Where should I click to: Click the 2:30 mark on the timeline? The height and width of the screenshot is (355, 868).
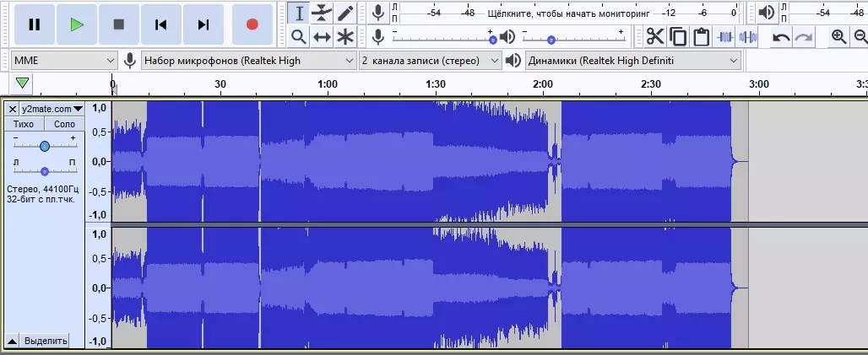pos(650,84)
